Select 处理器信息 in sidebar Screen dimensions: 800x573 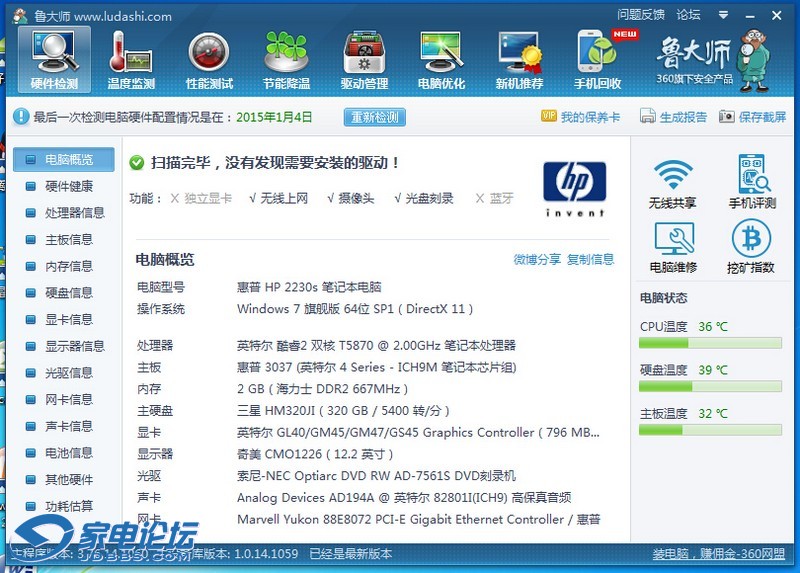[64, 213]
